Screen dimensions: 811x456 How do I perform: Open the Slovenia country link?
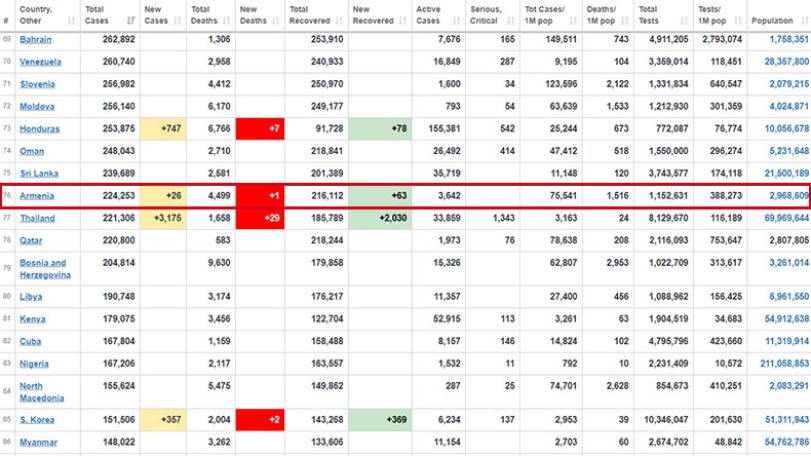point(37,84)
